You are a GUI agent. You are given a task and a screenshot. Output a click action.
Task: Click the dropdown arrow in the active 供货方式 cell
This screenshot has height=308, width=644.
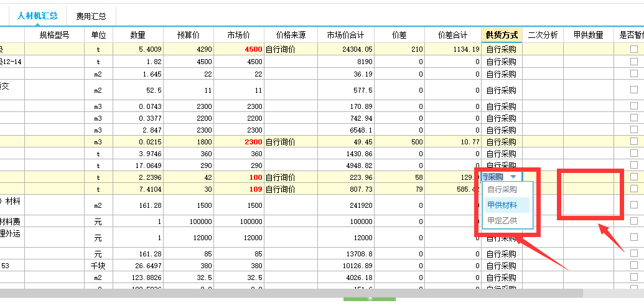point(513,177)
